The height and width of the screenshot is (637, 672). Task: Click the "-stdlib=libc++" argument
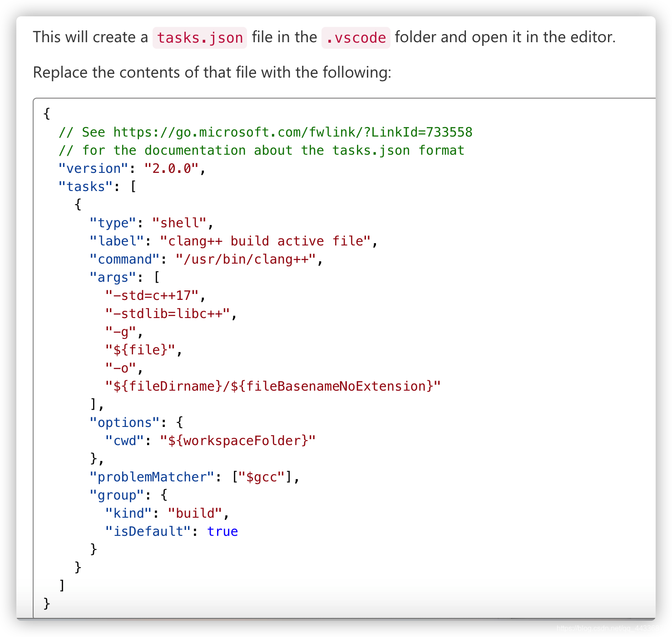point(168,314)
